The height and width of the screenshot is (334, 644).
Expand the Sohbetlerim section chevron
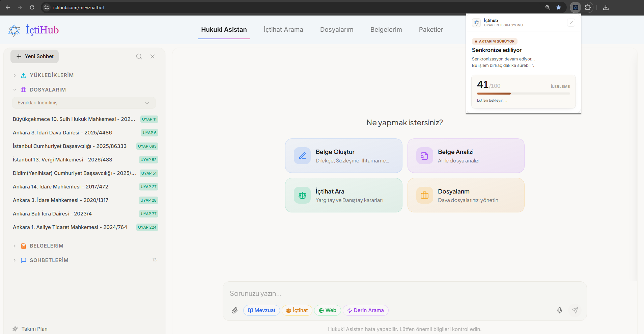(15, 260)
